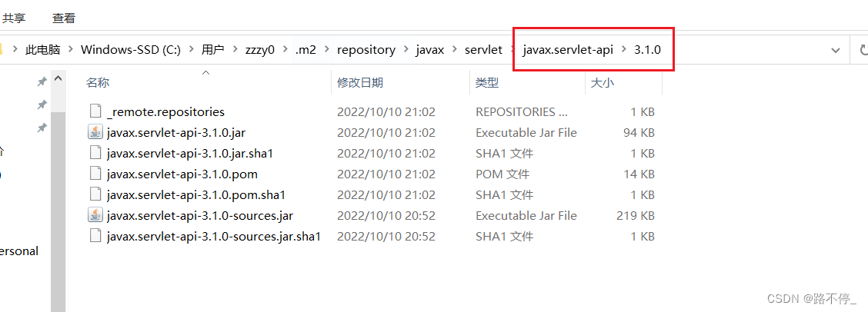This screenshot has height=312, width=868.
Task: Select _remote.repositories file name
Action: (165, 111)
